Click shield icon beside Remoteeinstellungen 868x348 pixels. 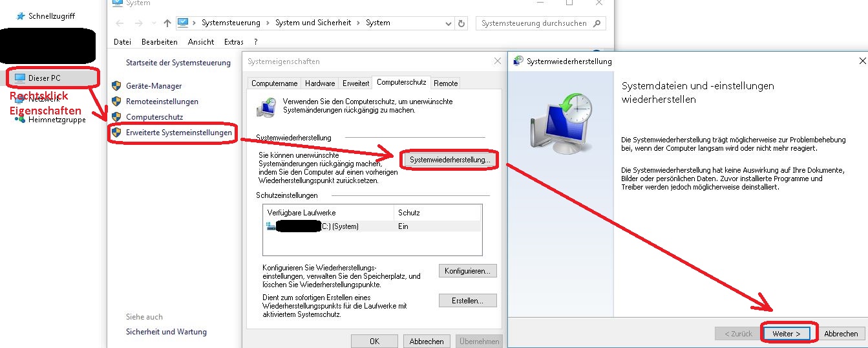coord(117,101)
